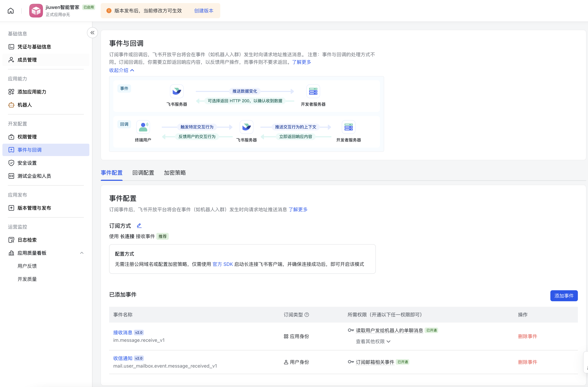Select the 日志检索 log search icon
The image size is (588, 387).
pos(11,240)
